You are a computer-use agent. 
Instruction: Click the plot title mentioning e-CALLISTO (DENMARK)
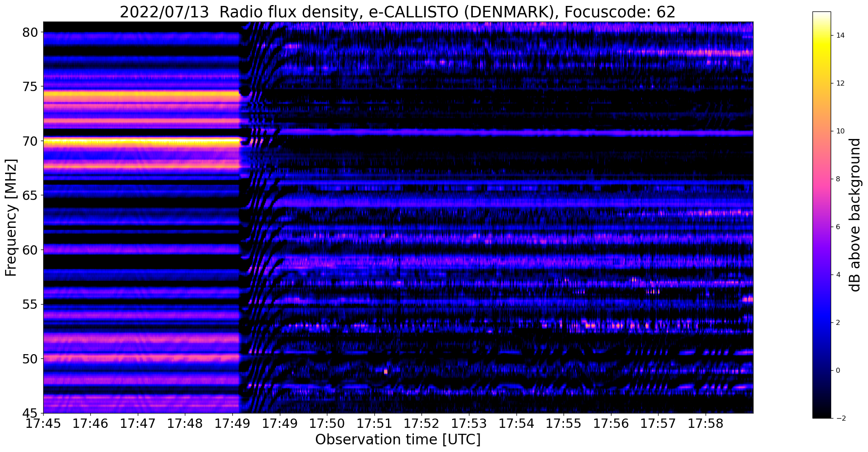[x=397, y=12]
